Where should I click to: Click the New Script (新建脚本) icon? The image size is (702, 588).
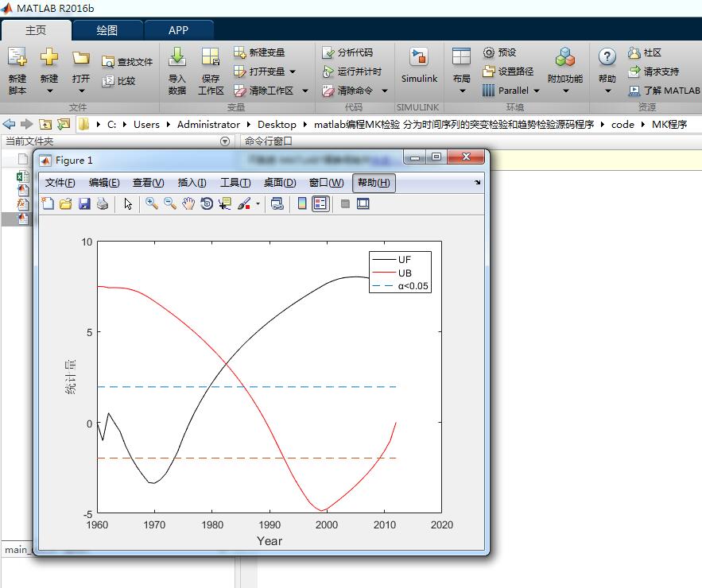(17, 57)
